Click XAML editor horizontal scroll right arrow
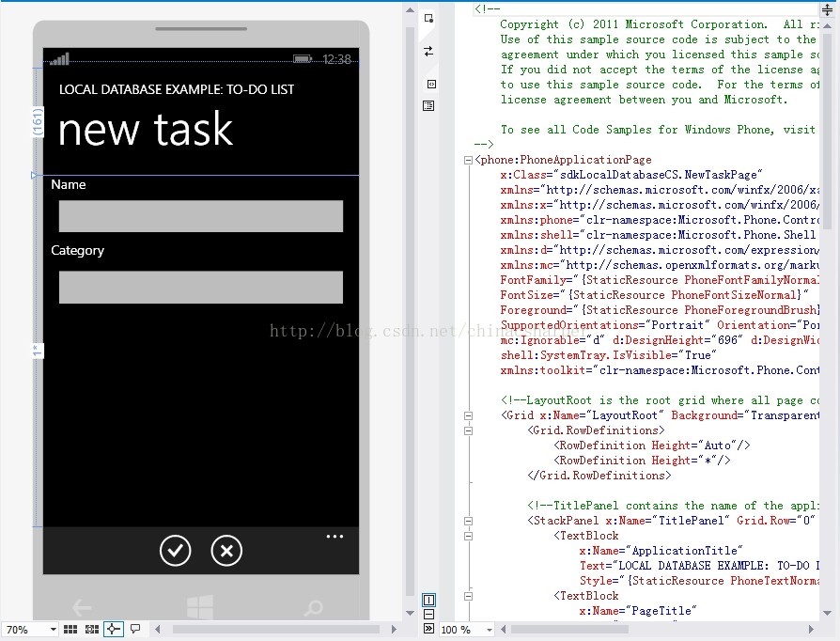 (811, 629)
